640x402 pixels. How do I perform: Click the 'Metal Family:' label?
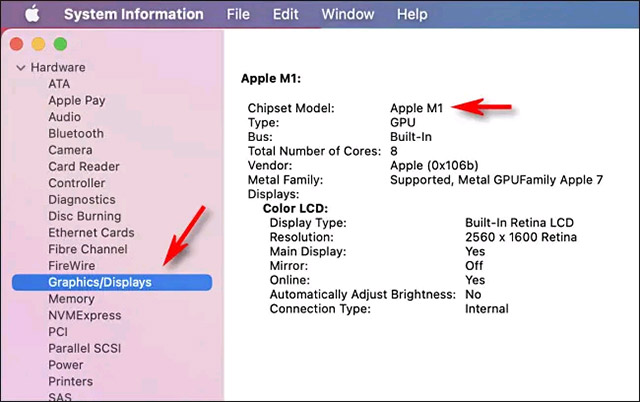click(285, 180)
